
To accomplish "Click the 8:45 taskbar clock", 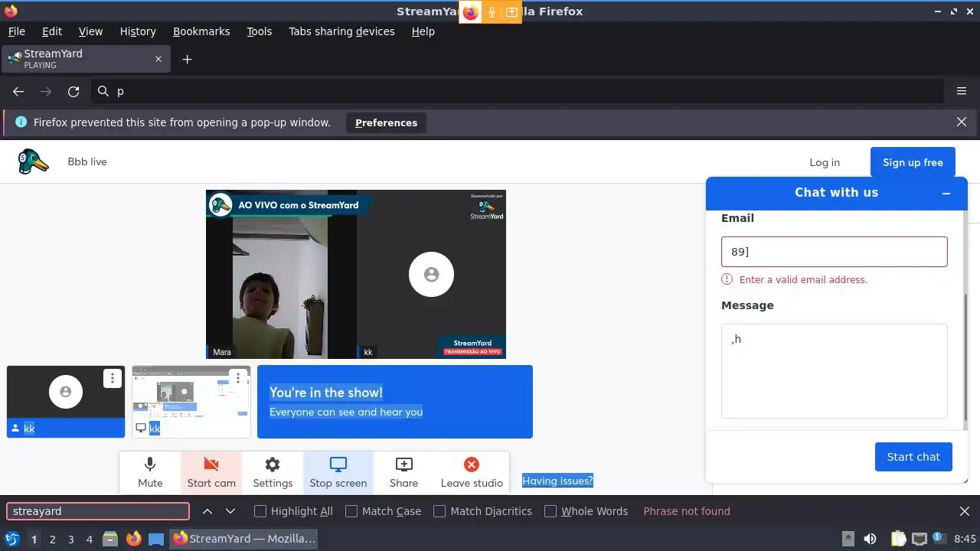I will 965,539.
